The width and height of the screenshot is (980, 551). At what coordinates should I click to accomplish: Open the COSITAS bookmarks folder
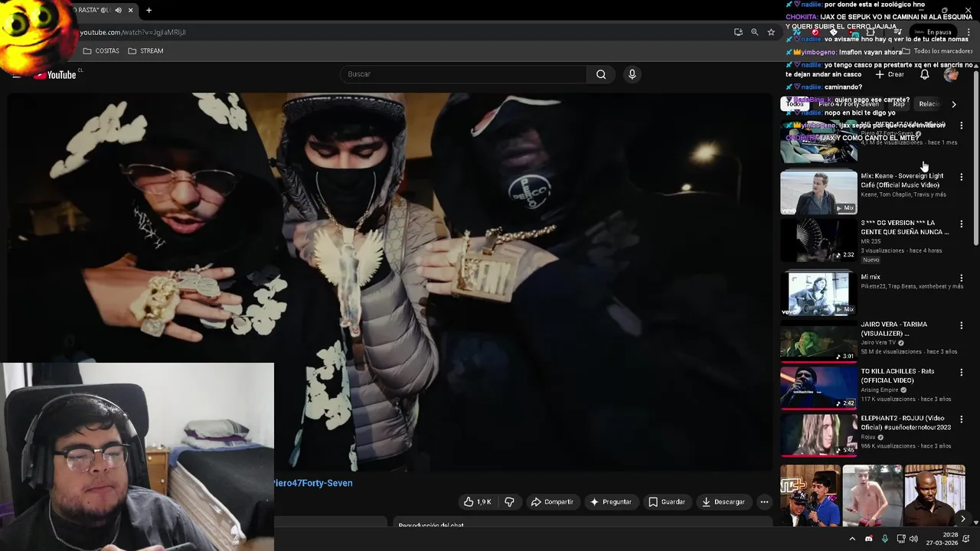101,51
